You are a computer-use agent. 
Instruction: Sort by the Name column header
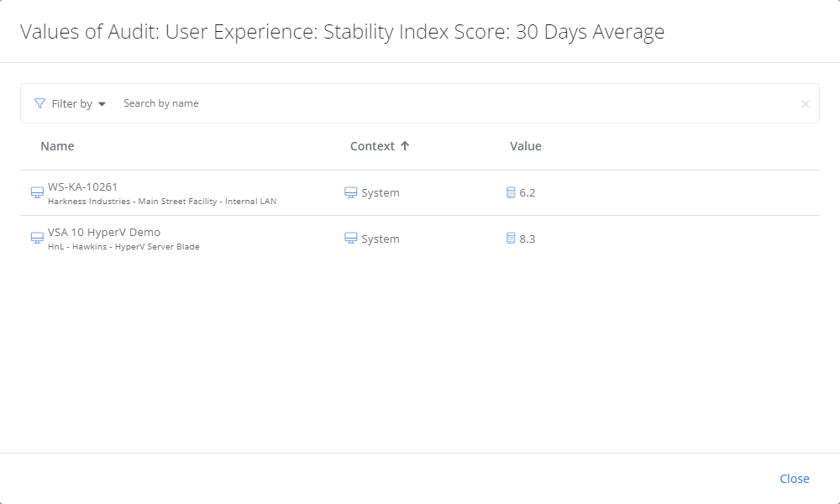click(57, 146)
